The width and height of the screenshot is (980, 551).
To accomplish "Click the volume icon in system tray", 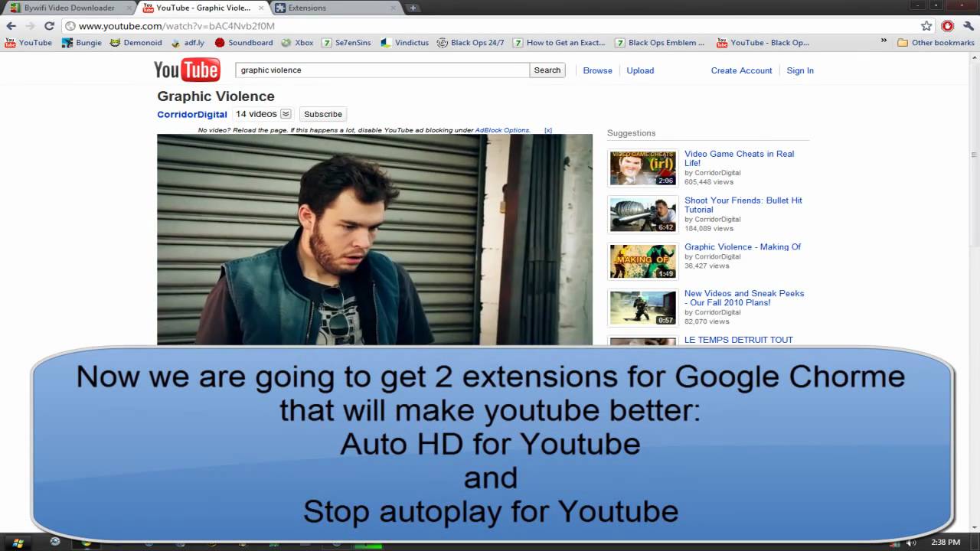I will coord(911,543).
